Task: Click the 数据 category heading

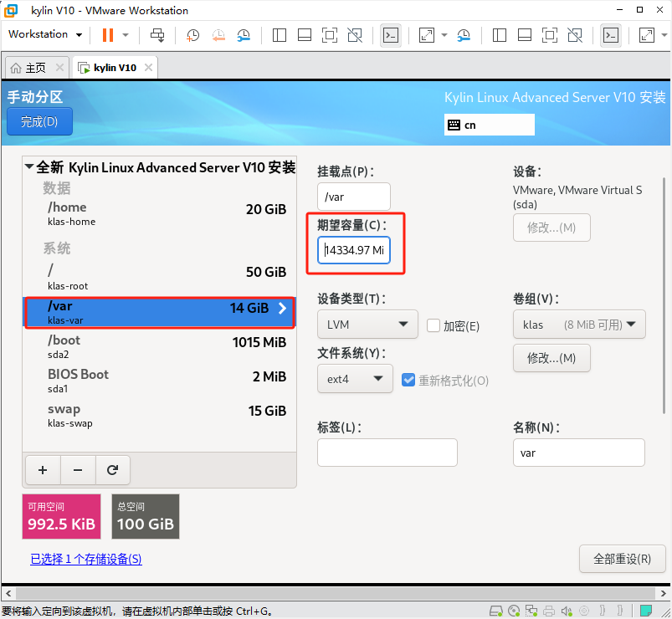Action: pos(57,188)
